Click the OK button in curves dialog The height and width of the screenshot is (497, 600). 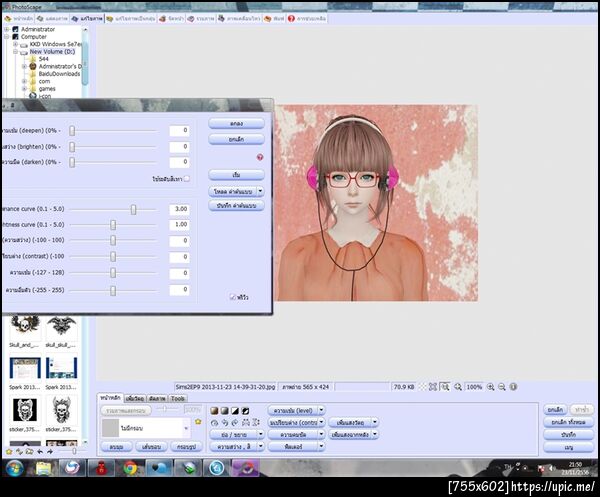tap(236, 123)
